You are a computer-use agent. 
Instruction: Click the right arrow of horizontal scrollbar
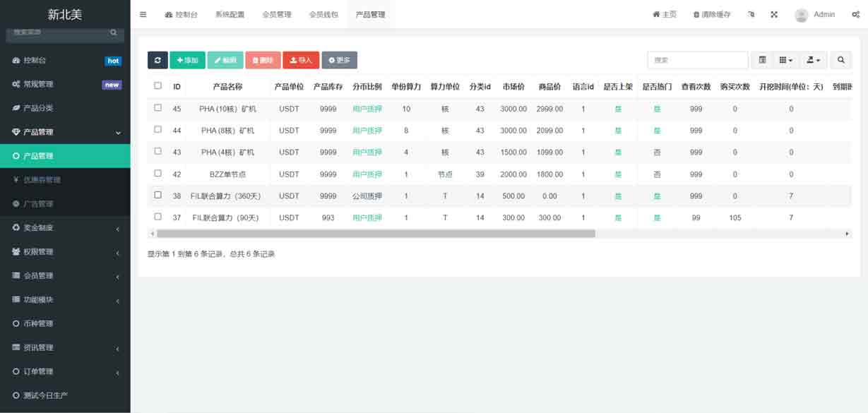pyautogui.click(x=848, y=234)
